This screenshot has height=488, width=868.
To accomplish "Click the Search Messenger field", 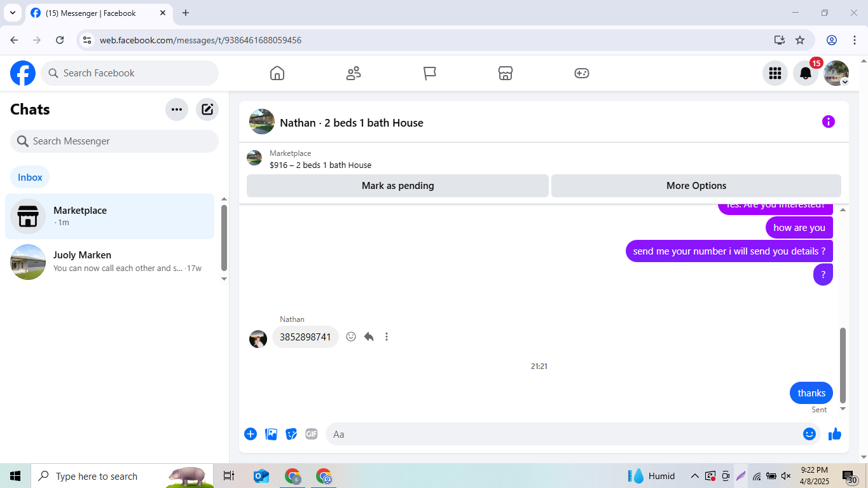I will pos(114,141).
